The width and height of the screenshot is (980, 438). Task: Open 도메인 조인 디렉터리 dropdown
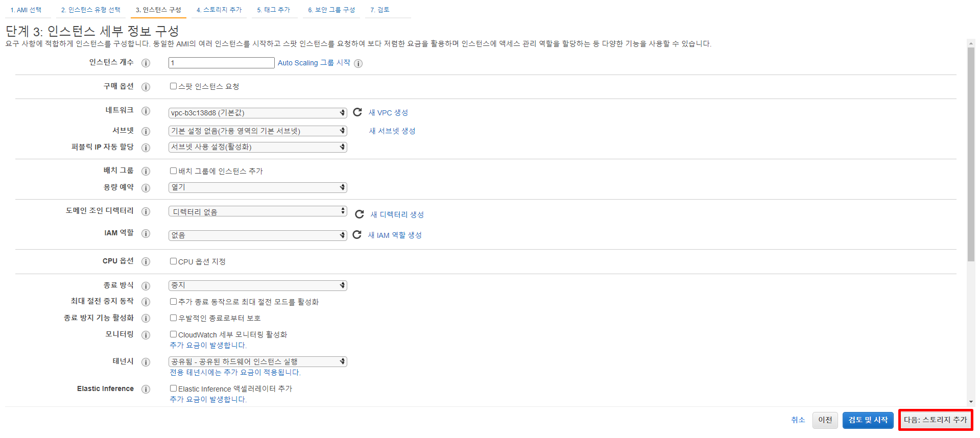[x=258, y=211]
